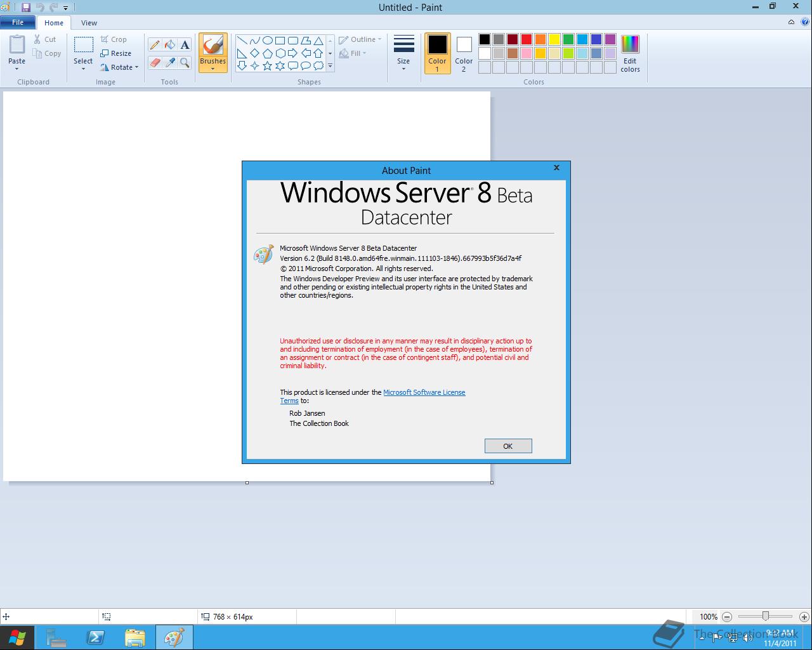The image size is (812, 650).
Task: Open Server Manager from taskbar
Action: pyautogui.click(x=56, y=637)
